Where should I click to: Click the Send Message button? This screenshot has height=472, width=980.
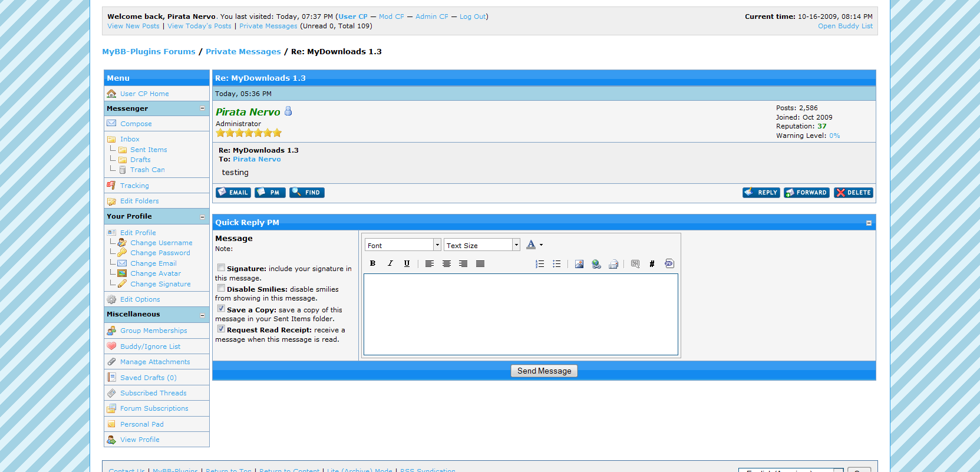pos(544,371)
